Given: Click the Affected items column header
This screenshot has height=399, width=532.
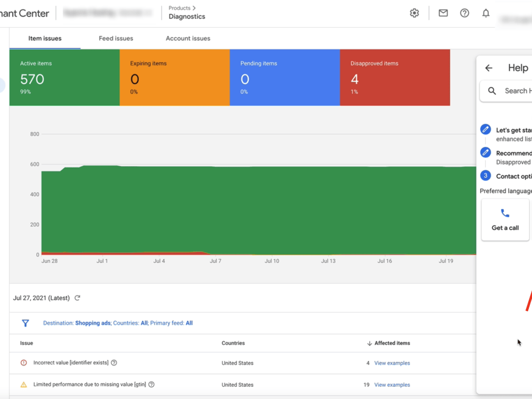Looking at the screenshot, I should click(x=392, y=343).
